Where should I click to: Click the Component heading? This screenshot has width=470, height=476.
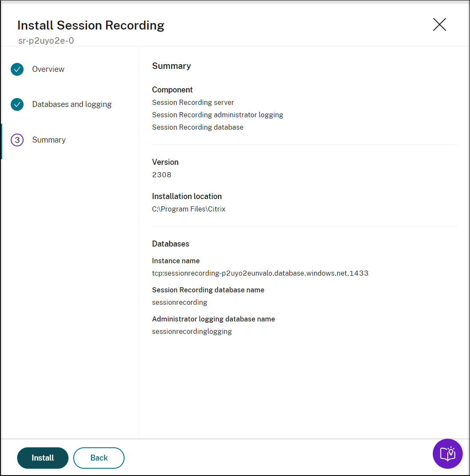[172, 89]
